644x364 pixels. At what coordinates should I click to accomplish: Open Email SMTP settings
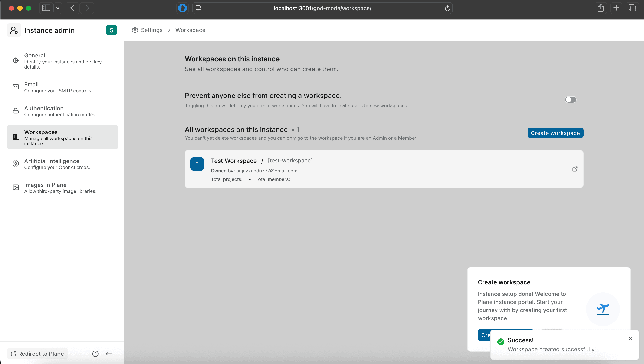63,87
